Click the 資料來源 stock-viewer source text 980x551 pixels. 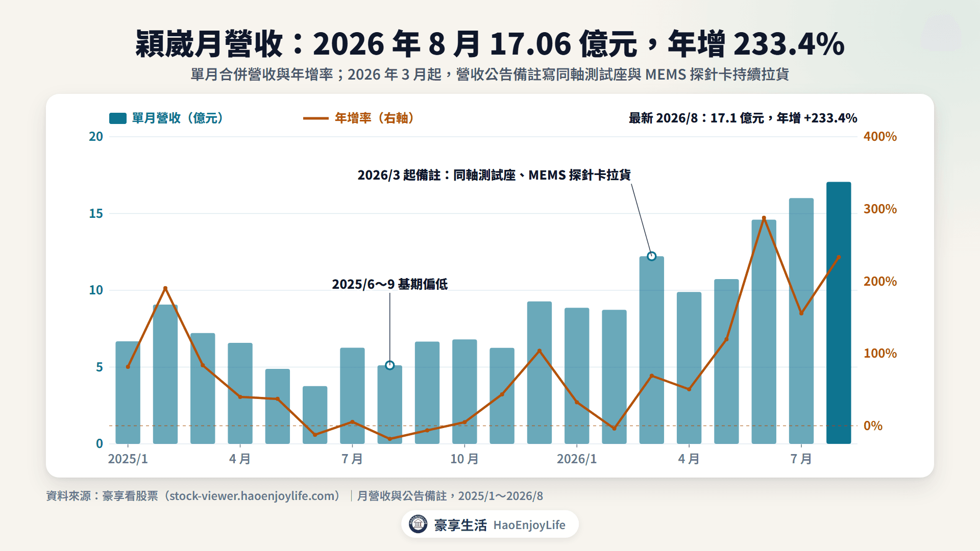coord(194,496)
